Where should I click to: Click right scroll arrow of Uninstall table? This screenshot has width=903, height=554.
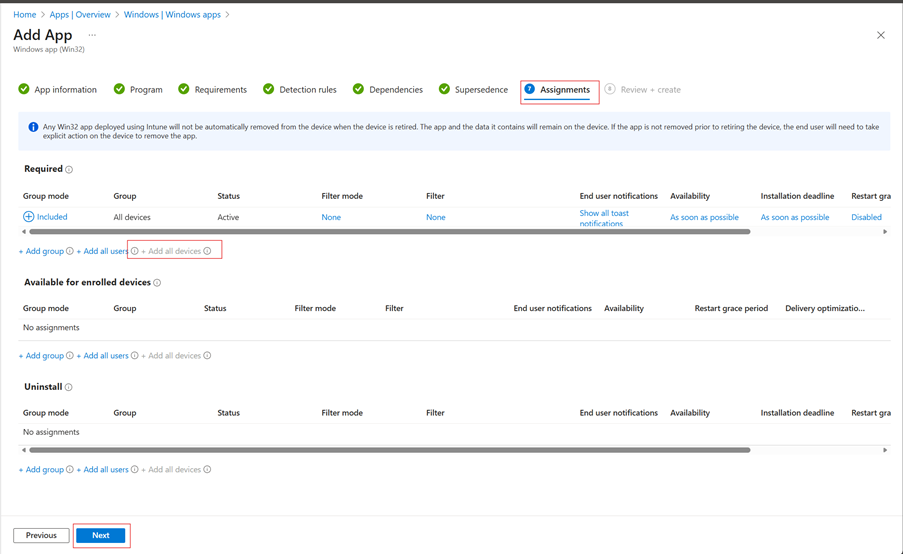pyautogui.click(x=885, y=450)
